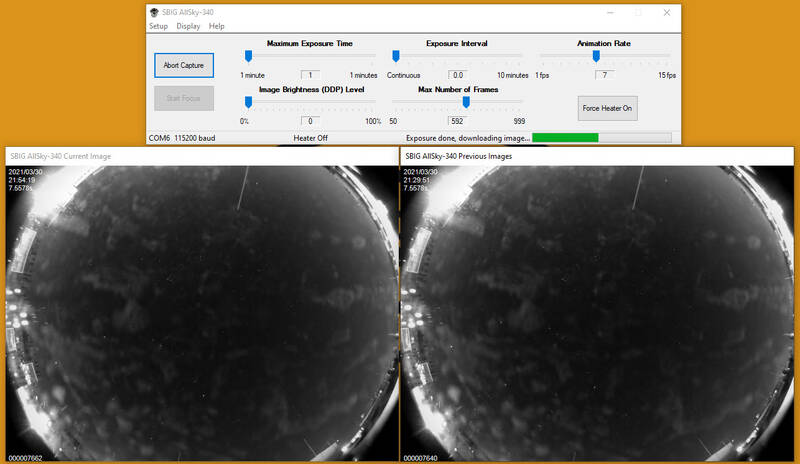800x464 pixels.
Task: Click the Max Number of Frames slider handle
Action: [465, 101]
